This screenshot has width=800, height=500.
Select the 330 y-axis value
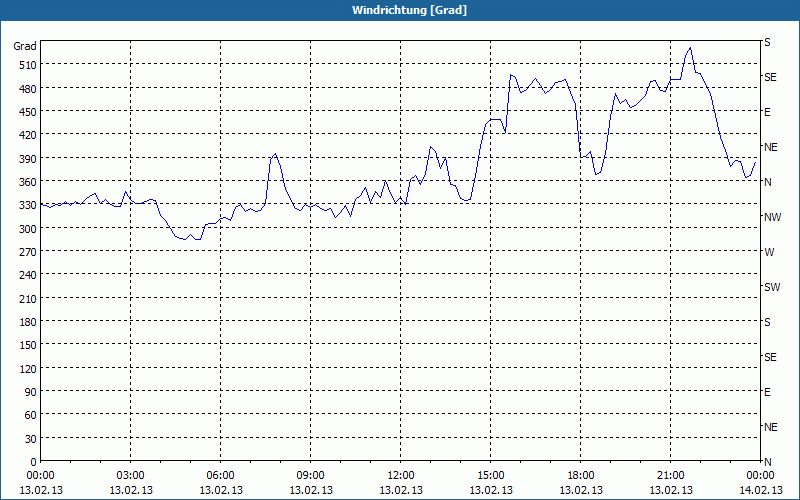coord(29,205)
